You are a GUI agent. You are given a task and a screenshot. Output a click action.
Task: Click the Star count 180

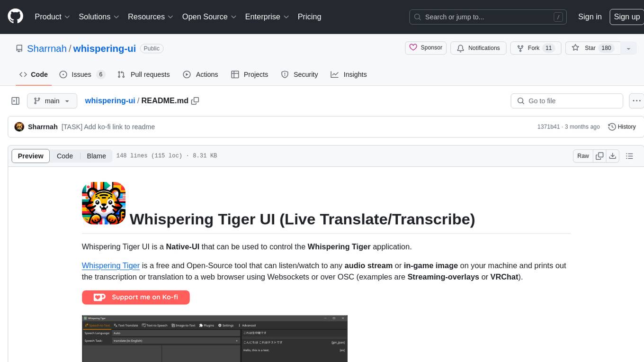pos(606,48)
